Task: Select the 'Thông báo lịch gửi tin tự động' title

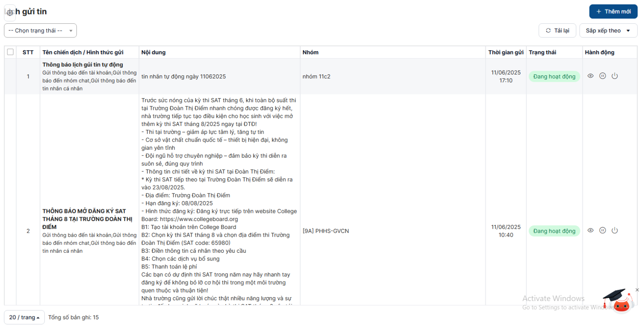Action: 83,64
